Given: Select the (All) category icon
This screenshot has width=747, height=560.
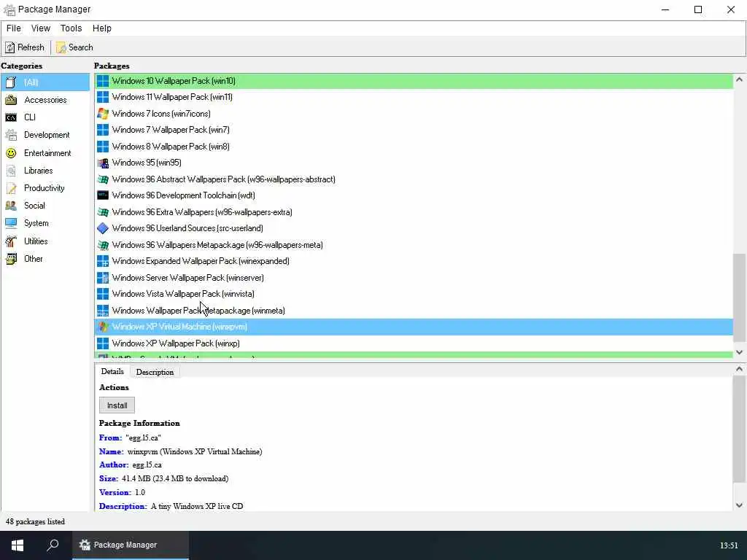Looking at the screenshot, I should click(x=10, y=82).
